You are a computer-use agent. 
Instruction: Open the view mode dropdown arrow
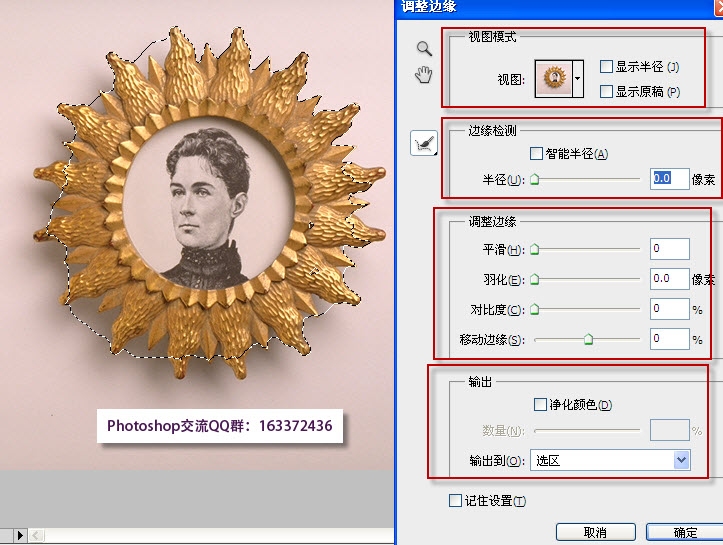click(x=578, y=78)
